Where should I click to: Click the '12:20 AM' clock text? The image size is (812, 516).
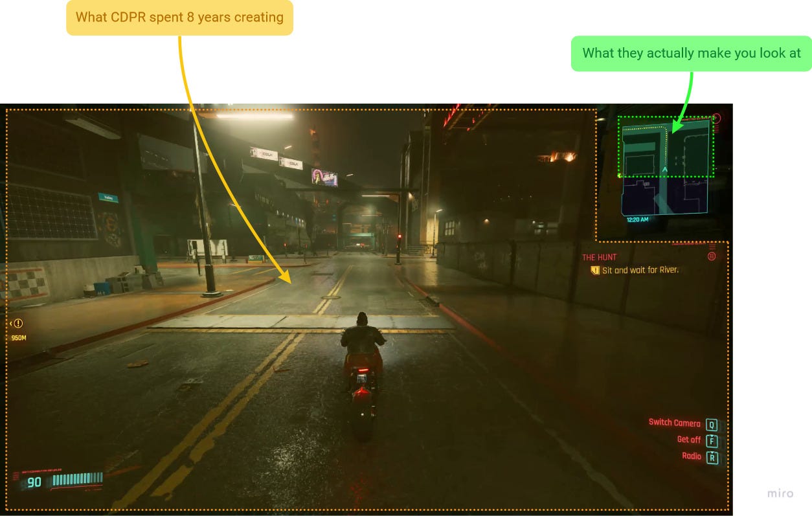(637, 220)
